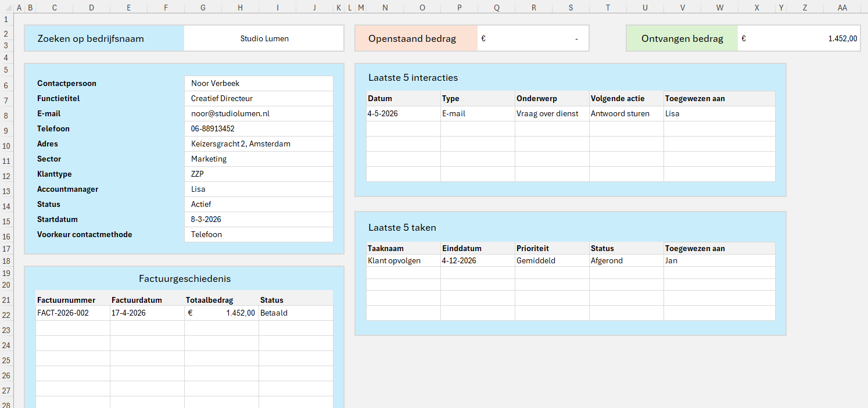Screen dimensions: 868x408
Task: Click the Ontvangen bedrag amount cell
Action: coord(798,39)
